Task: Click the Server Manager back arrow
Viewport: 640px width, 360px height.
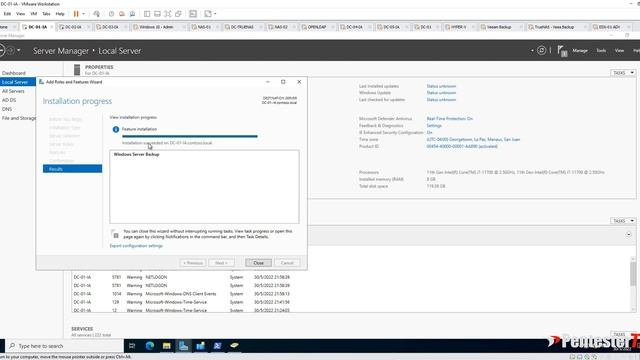Action: point(1,50)
